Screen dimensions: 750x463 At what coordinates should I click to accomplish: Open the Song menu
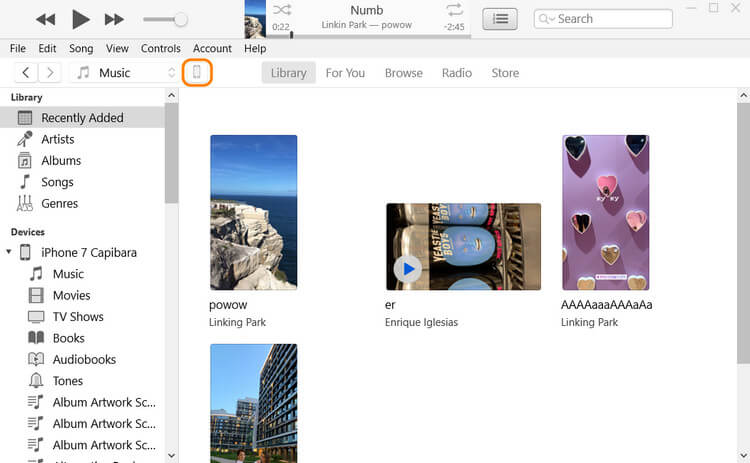[x=81, y=48]
